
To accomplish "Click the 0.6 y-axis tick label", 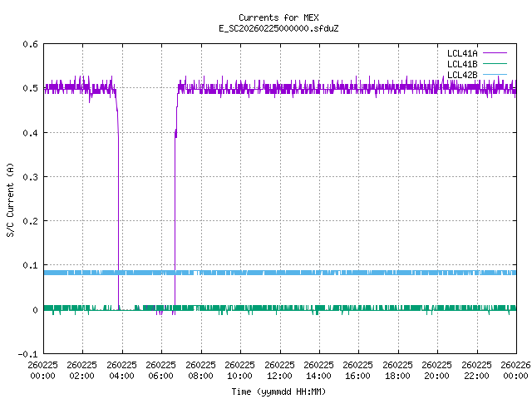I will coord(30,44).
